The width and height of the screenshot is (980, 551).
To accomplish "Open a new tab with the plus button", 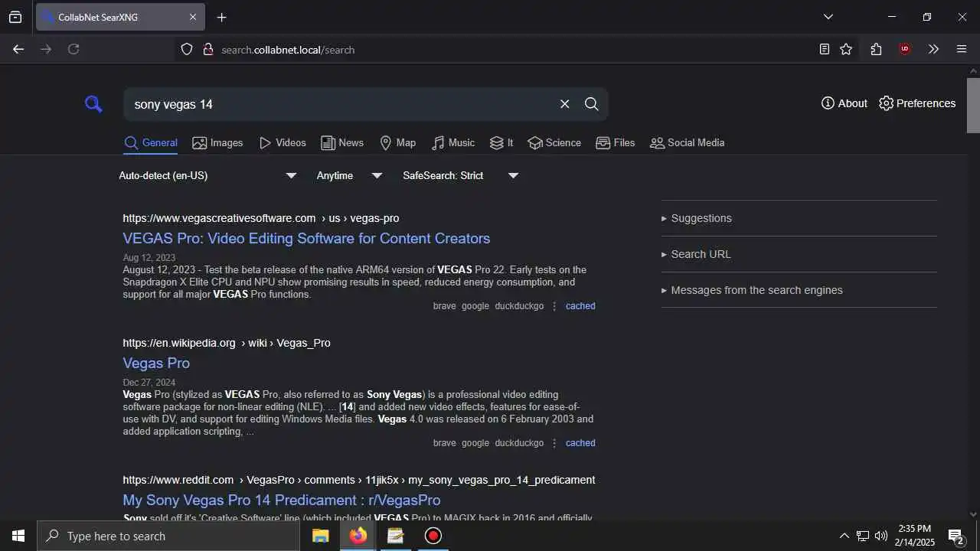I will click(222, 17).
